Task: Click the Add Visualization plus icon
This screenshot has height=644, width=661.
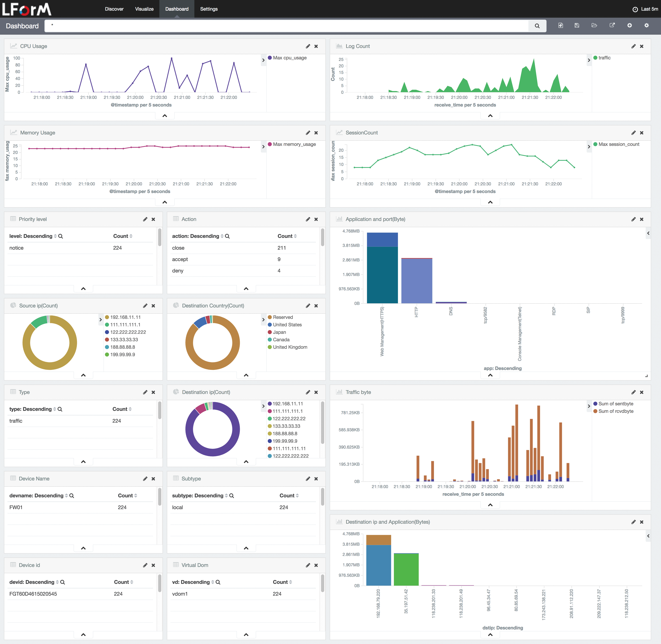Action: click(x=629, y=26)
